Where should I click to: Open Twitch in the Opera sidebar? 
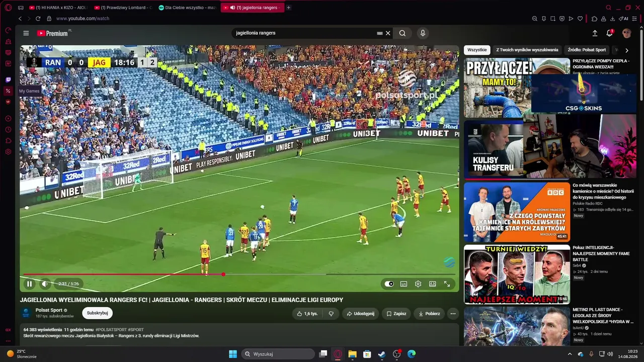pos(8,80)
